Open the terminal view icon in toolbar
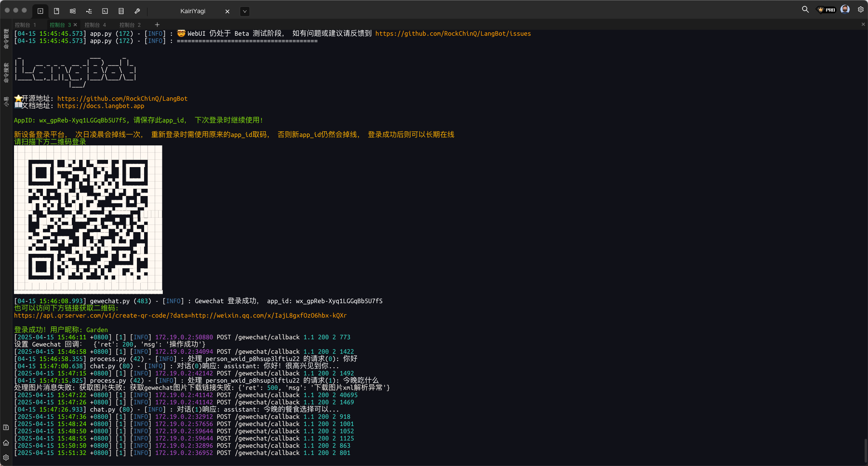The image size is (868, 466). click(40, 11)
